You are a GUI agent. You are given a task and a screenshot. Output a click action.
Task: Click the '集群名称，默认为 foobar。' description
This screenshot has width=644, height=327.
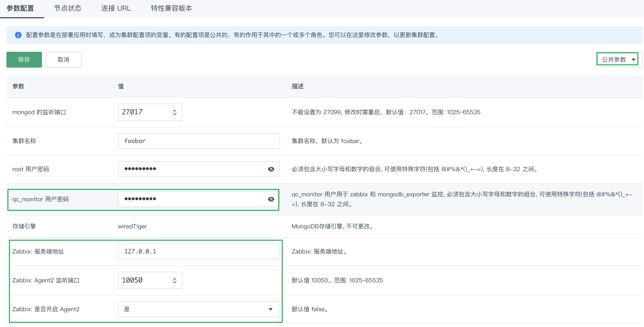[327, 141]
